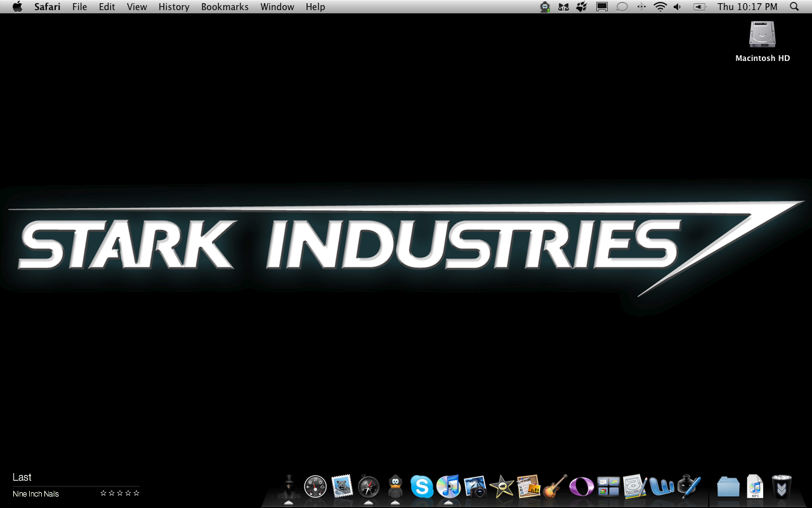Screen dimensions: 812x508
Task: Set rating to the first star
Action: tap(103, 493)
